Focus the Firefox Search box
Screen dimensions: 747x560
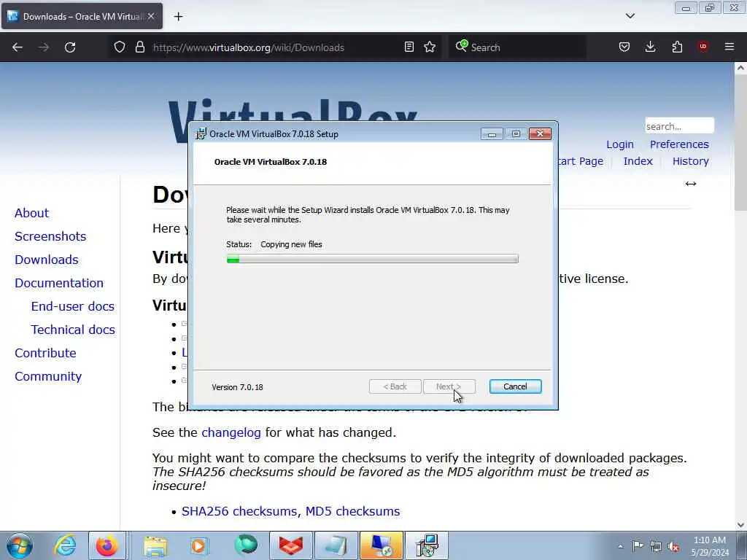click(x=517, y=47)
